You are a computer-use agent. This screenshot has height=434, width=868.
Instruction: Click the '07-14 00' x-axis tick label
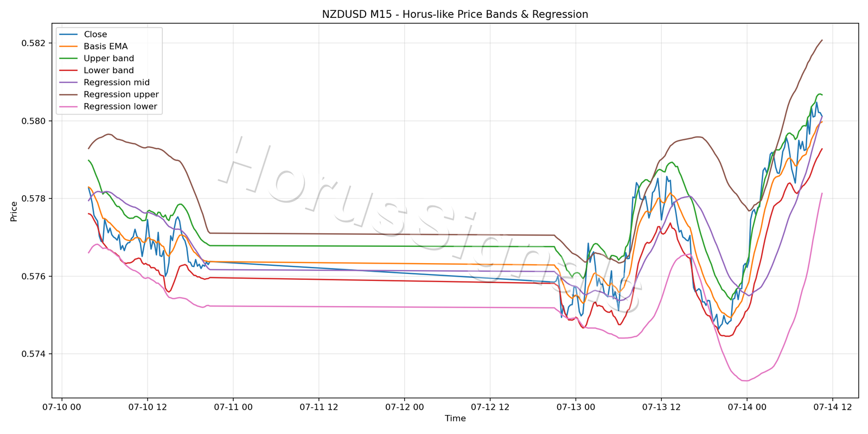pos(748,407)
